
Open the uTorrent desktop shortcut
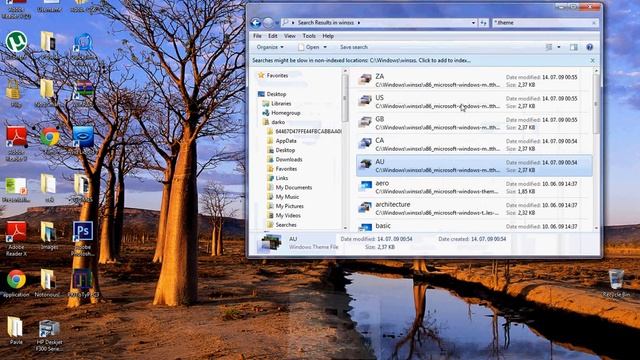[16, 42]
